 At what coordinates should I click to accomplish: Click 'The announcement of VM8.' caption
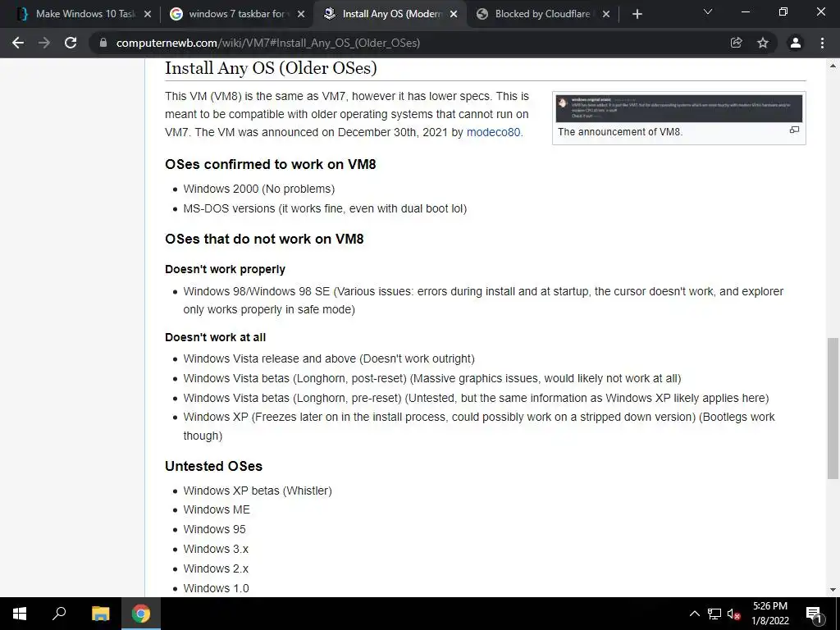(620, 132)
